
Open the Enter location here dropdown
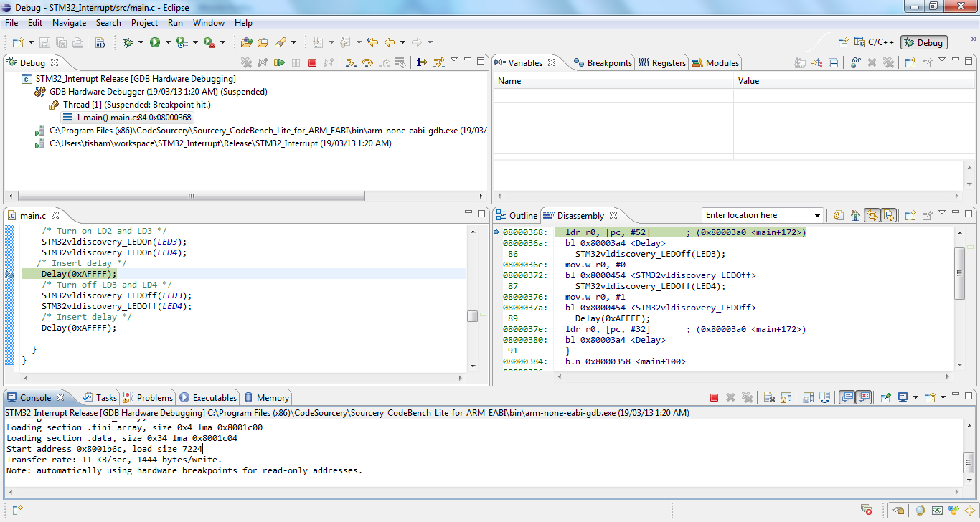click(817, 215)
